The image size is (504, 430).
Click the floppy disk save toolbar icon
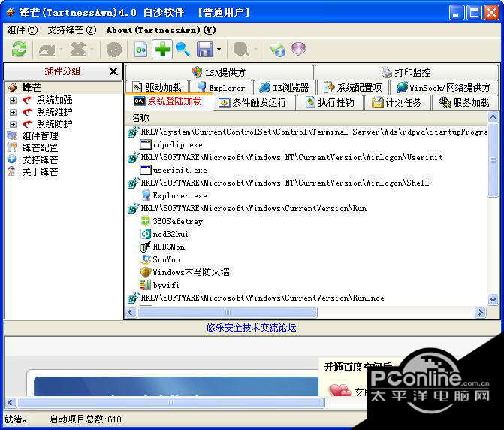pyautogui.click(x=205, y=50)
